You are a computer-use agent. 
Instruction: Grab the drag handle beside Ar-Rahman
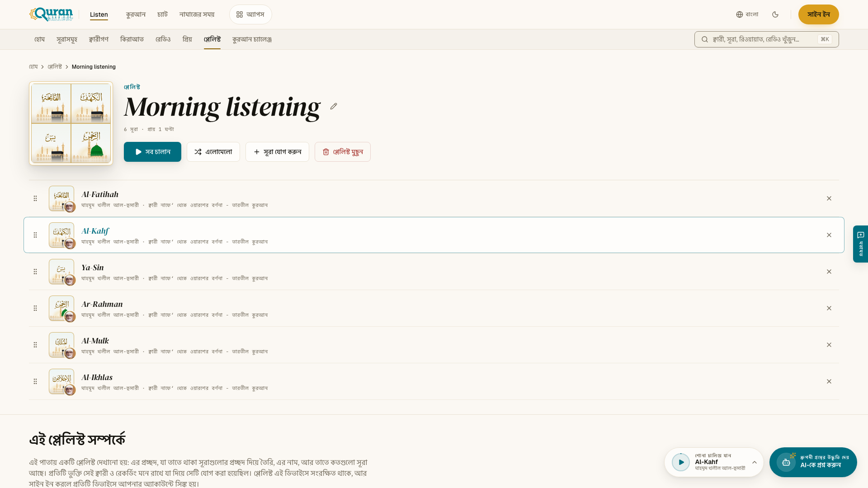click(x=35, y=308)
